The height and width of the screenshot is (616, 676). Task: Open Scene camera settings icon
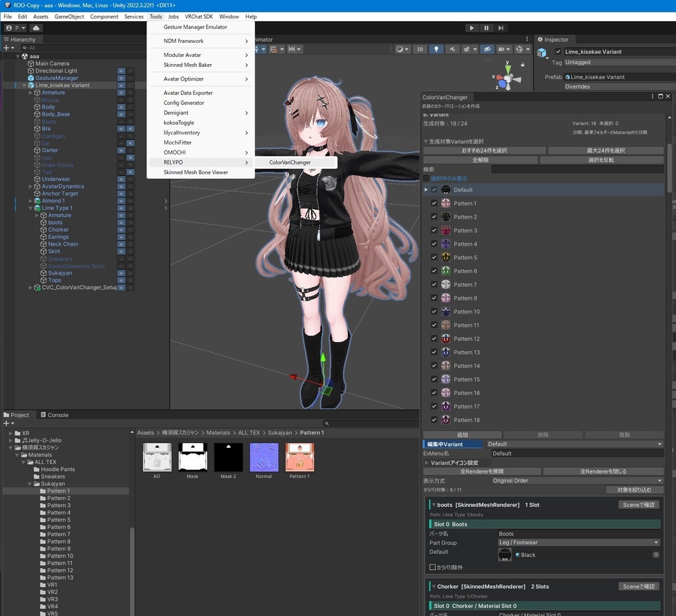tap(504, 49)
